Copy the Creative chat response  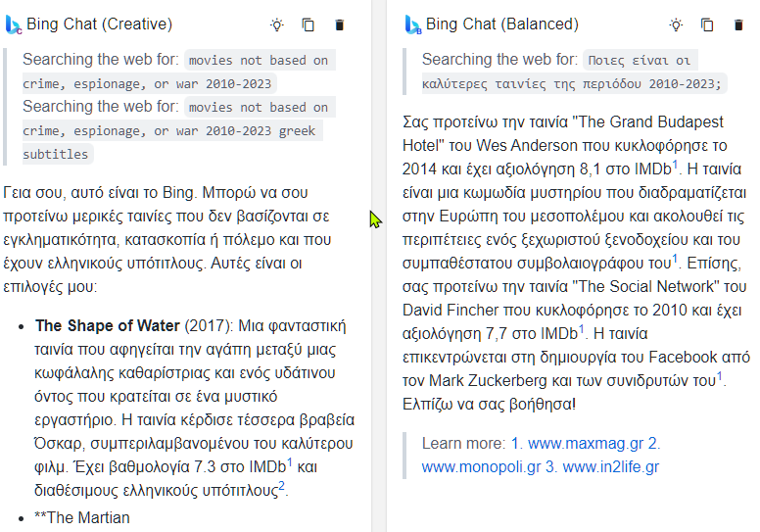[x=309, y=25]
